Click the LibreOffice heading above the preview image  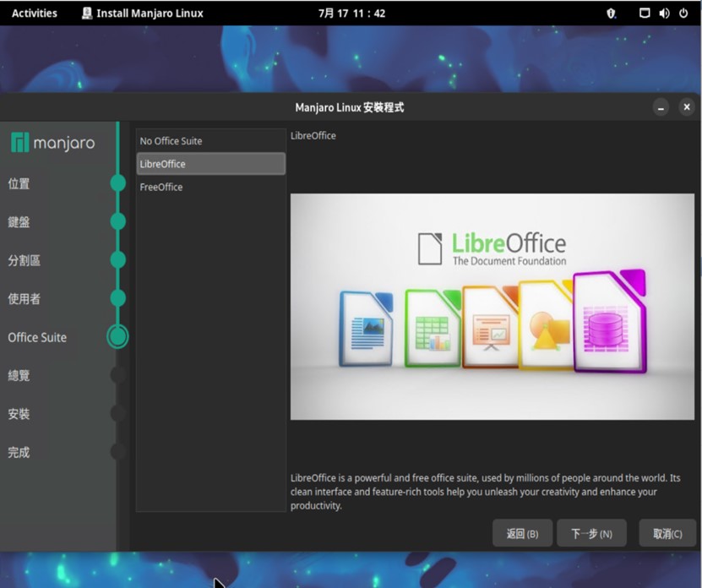click(313, 136)
